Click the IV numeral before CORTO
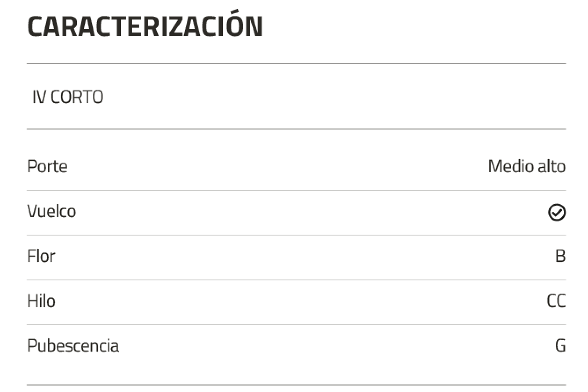Viewport: 588px width, 392px height. point(39,97)
